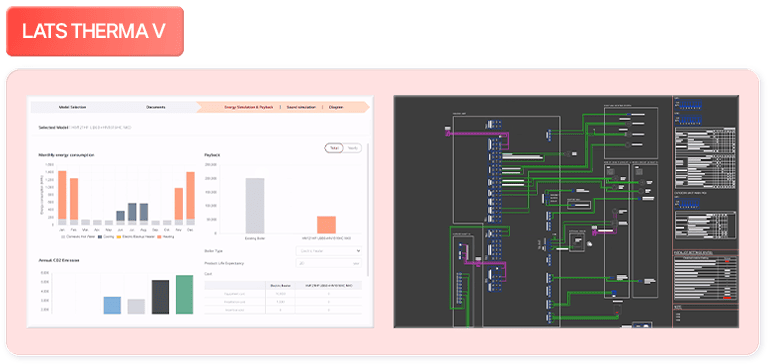
Task: Click the LATS THERMA V red button
Action: (x=95, y=31)
